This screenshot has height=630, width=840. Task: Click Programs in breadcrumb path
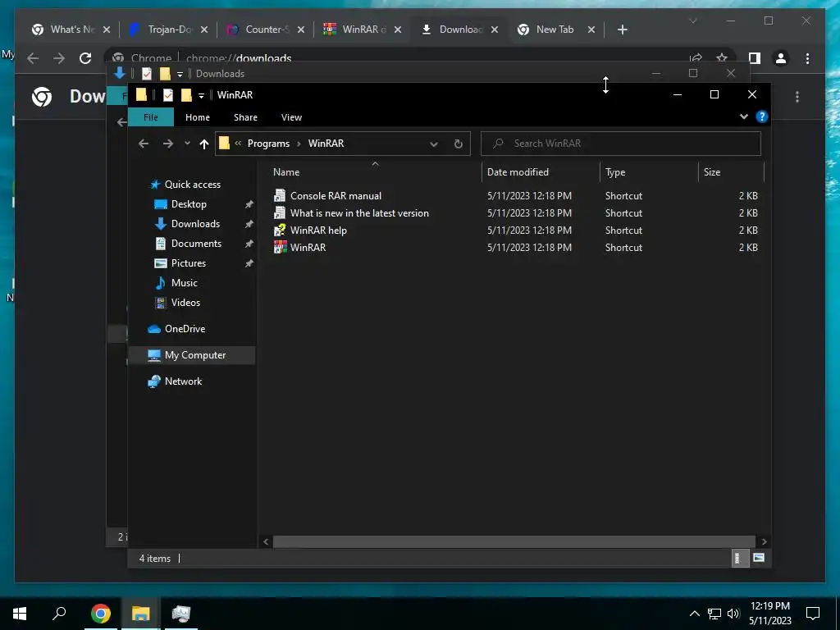tap(268, 144)
